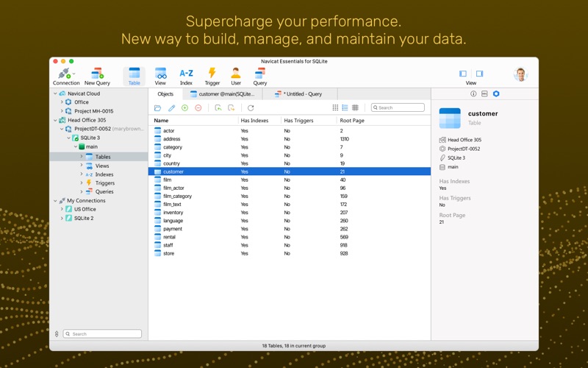Toggle the left sidebar view button
Viewport: 588px width, 368px height.
[463, 74]
